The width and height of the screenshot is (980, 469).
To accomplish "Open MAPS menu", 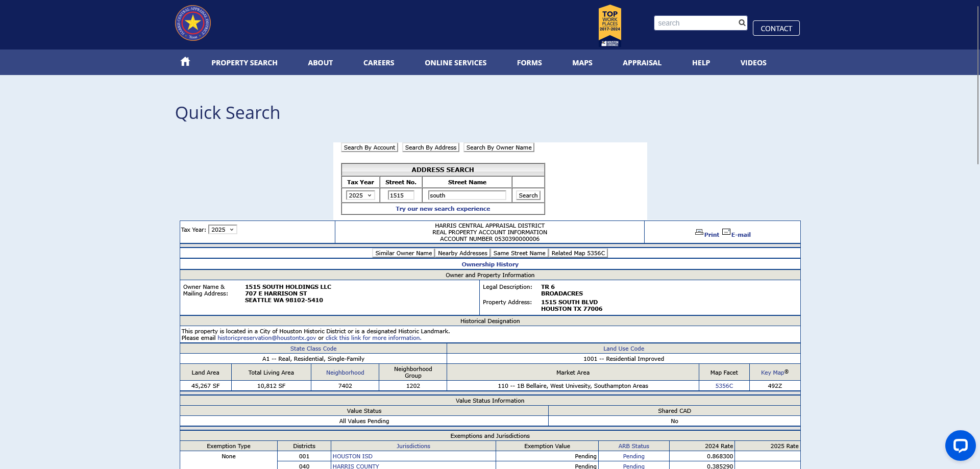I will click(582, 63).
